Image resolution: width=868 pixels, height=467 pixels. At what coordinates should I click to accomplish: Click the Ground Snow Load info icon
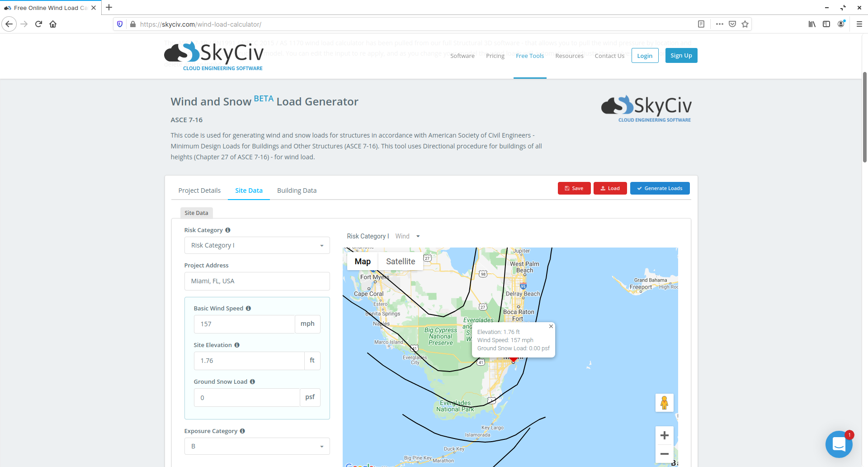tap(252, 381)
